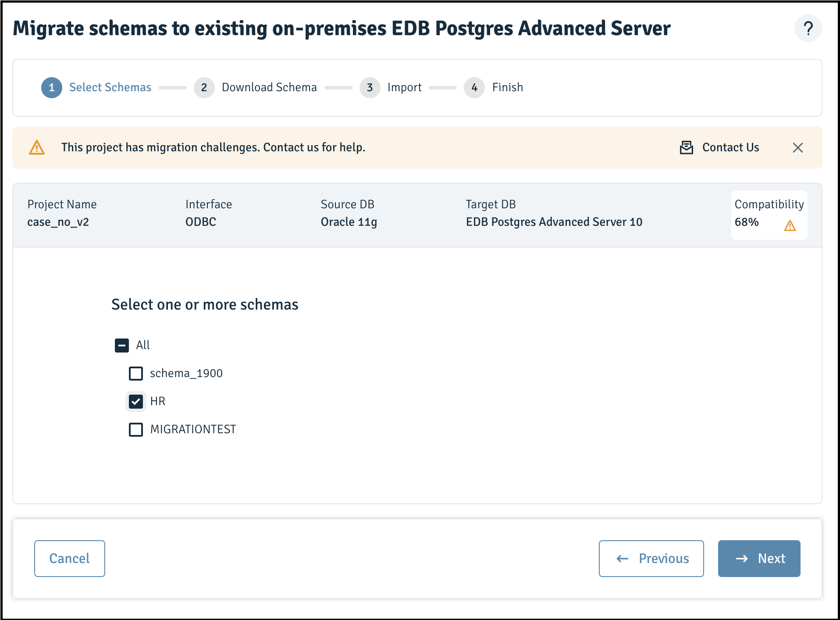Uncheck the HR schema checkbox

point(136,402)
